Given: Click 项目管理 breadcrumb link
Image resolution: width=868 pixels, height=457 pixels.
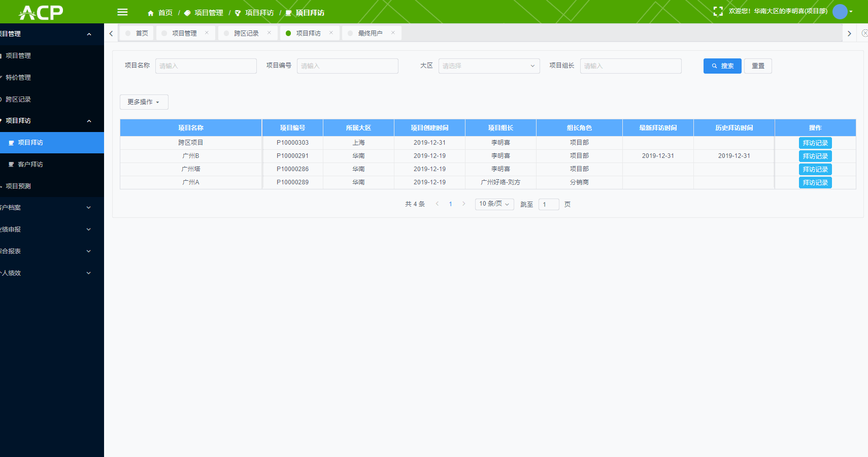Looking at the screenshot, I should [209, 13].
